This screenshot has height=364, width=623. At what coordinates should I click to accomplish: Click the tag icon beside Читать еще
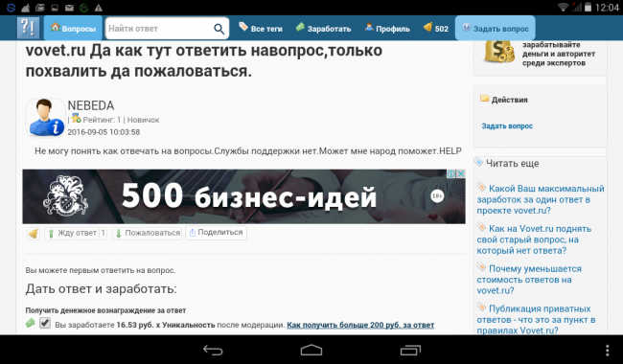tap(479, 162)
